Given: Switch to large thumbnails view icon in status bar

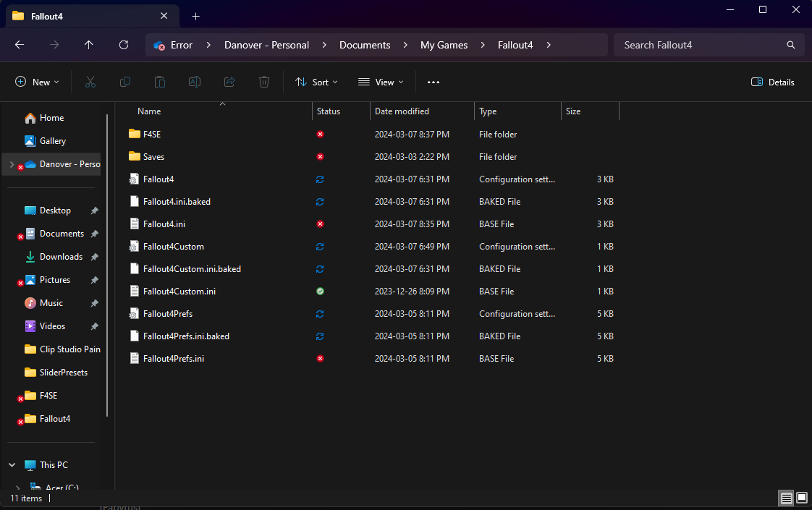Looking at the screenshot, I should point(802,498).
